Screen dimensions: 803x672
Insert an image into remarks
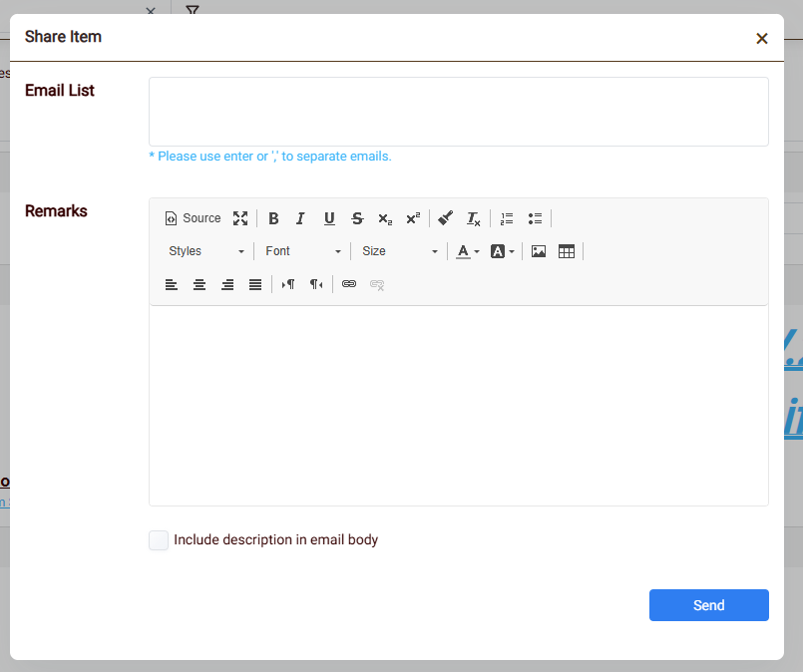click(539, 251)
